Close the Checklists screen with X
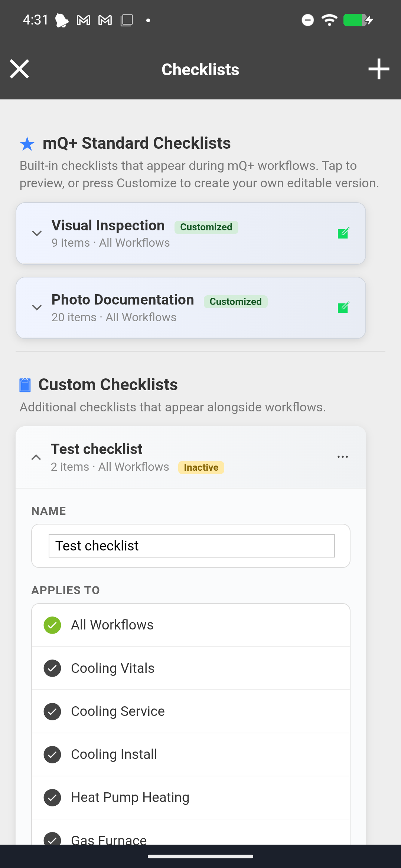 pos(19,69)
